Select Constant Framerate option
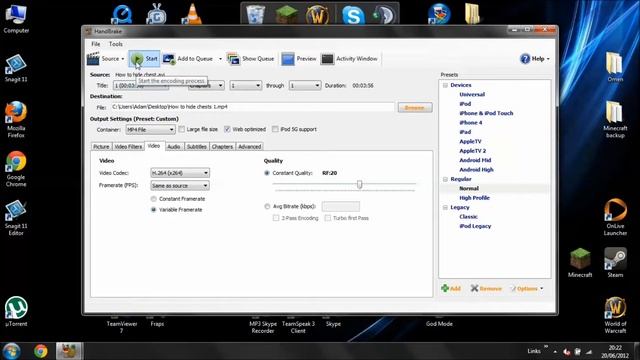Image resolution: width=640 pixels, height=360 pixels. click(153, 199)
